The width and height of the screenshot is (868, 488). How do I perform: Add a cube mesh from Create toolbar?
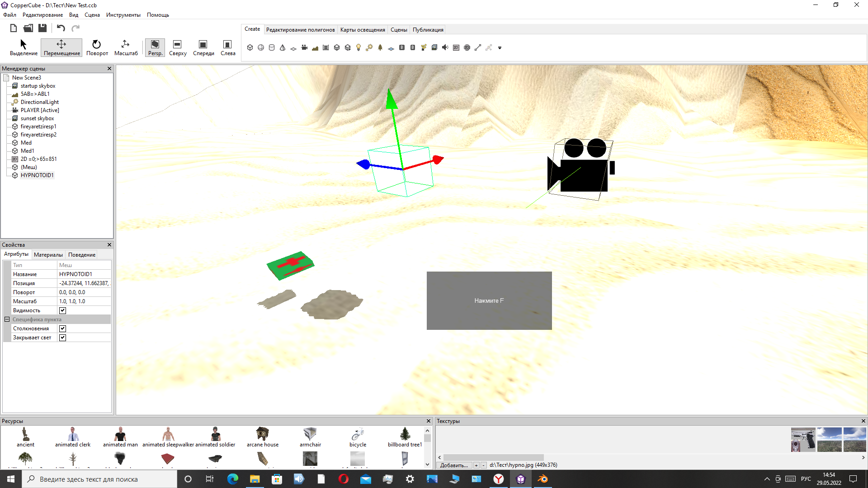point(250,47)
